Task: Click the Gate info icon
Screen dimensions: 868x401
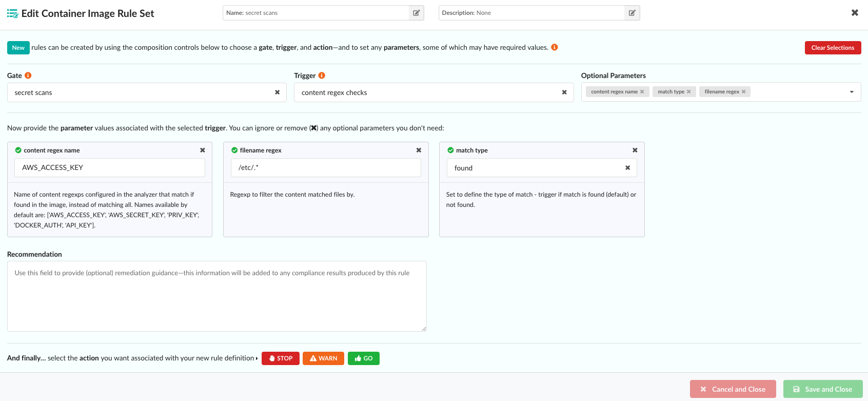Action: 28,75
